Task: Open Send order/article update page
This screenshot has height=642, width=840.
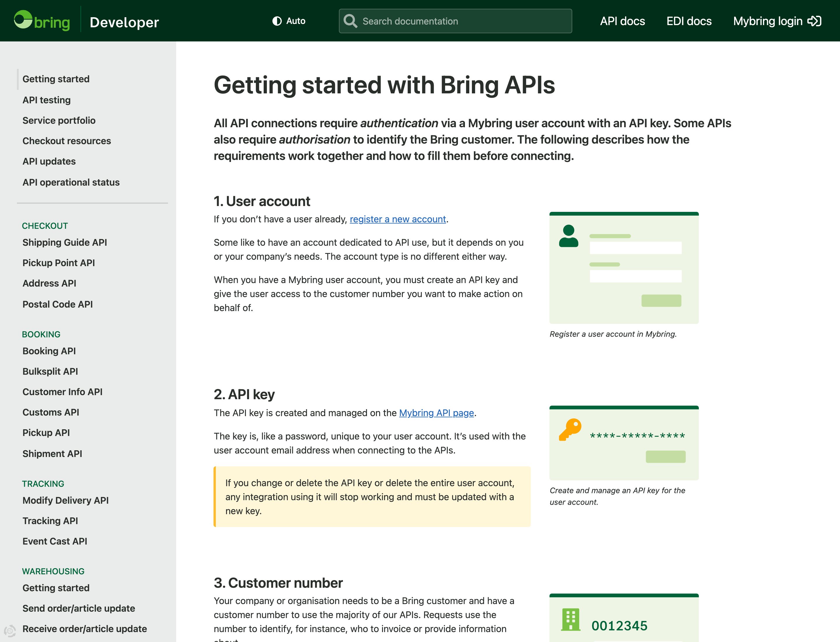Action: tap(79, 608)
